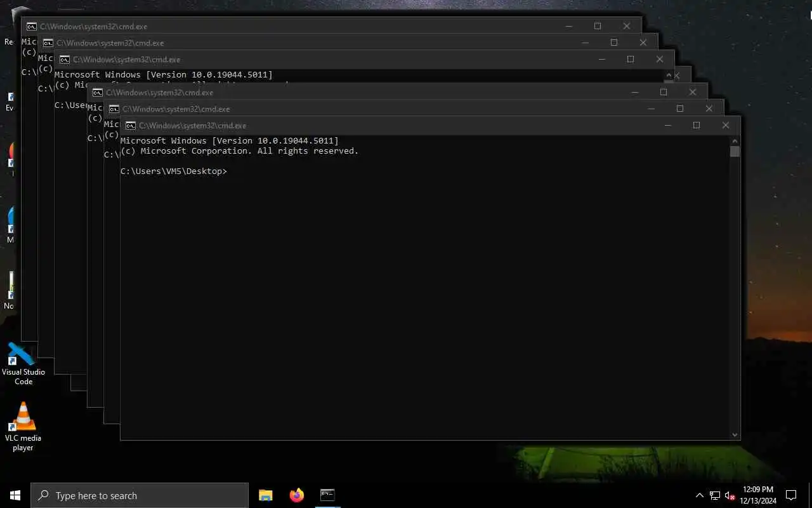The width and height of the screenshot is (812, 508).
Task: Close the second cmd window from the back
Action: coord(643,43)
